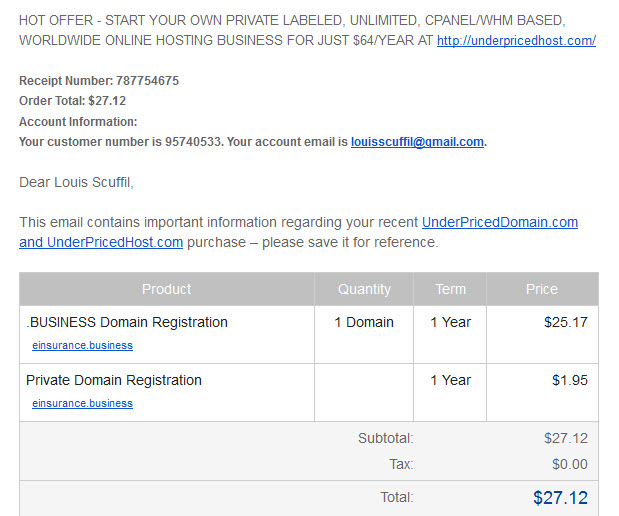
Task: Click the .BUSINESS Domain Registration product name
Action: pos(127,322)
